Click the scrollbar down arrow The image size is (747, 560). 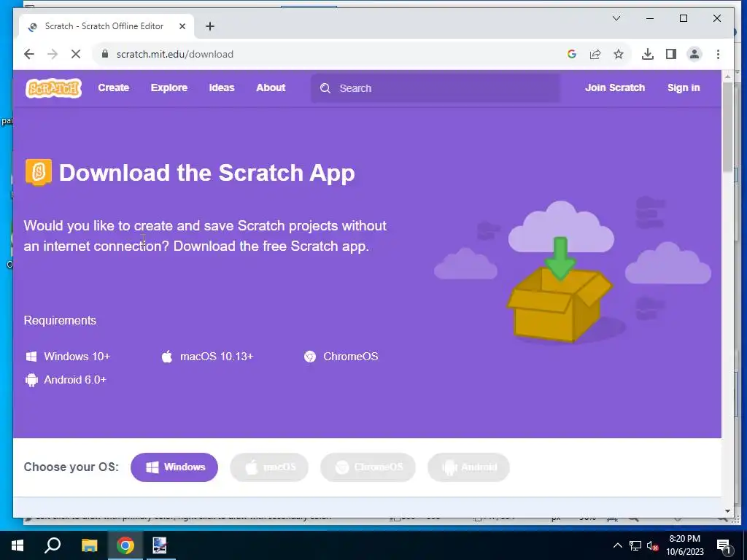click(x=727, y=511)
